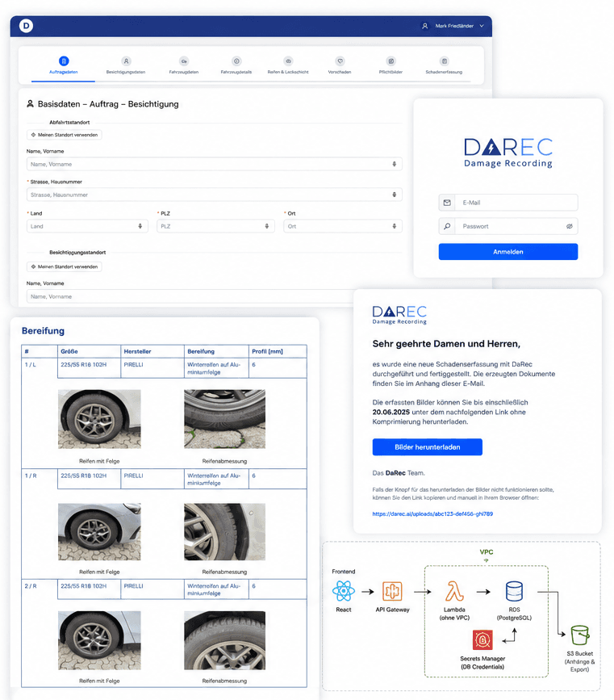The width and height of the screenshot is (614, 700).
Task: Toggle password visibility eye icon
Action: coord(570,226)
